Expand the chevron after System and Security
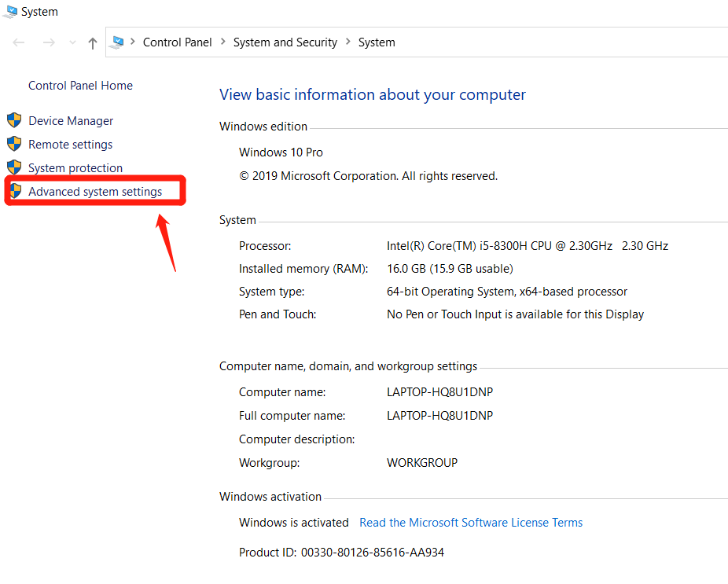 pos(348,42)
